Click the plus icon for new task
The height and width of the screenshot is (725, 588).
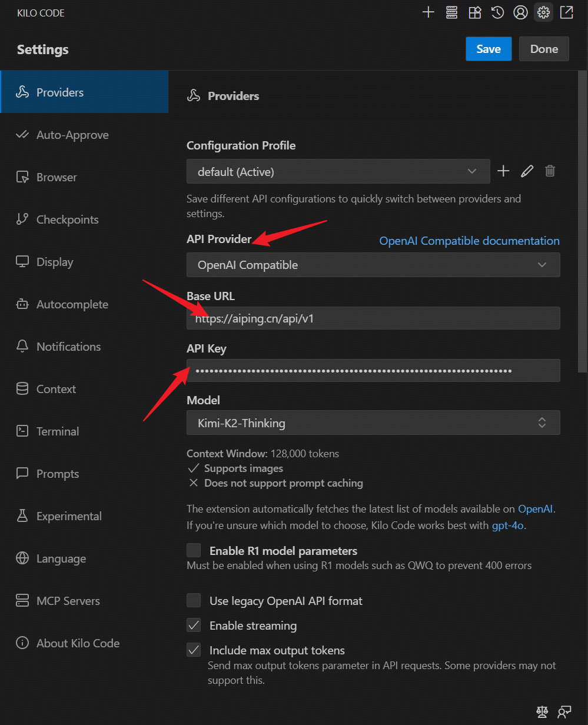[428, 12]
